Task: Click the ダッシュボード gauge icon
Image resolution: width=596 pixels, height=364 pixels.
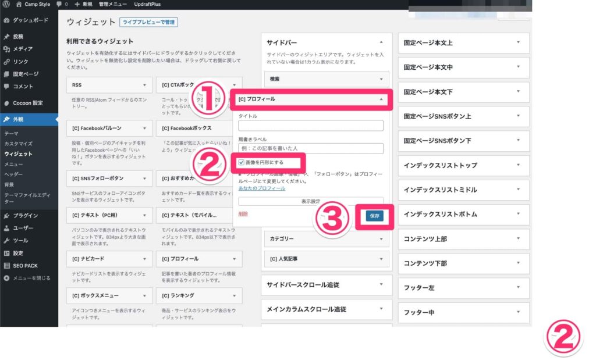Action: click(6, 20)
